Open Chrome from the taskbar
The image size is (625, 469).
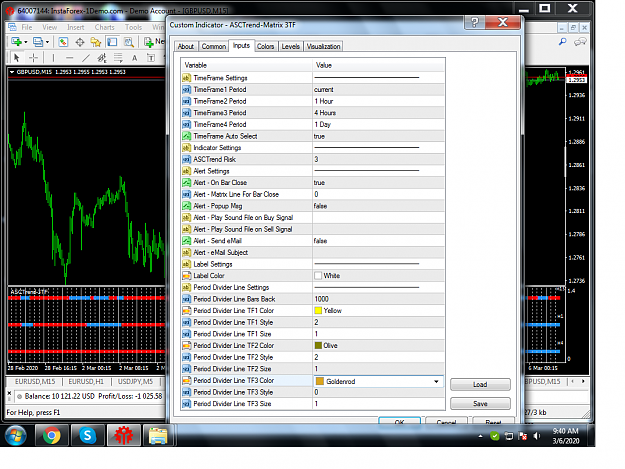coord(52,435)
